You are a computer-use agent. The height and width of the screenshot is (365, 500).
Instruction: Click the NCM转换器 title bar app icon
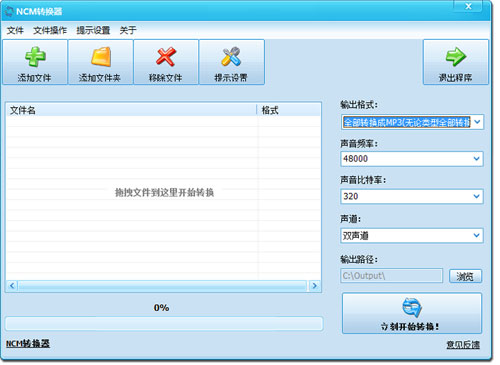tap(9, 11)
